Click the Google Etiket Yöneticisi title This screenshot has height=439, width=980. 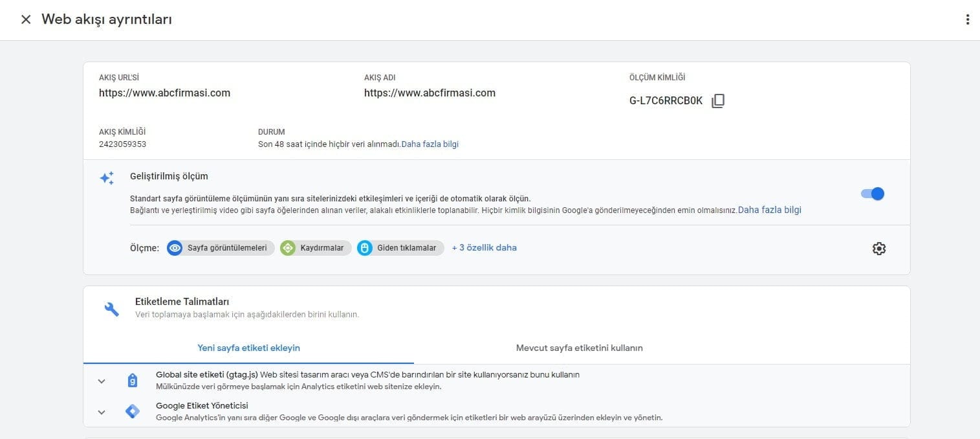click(202, 406)
